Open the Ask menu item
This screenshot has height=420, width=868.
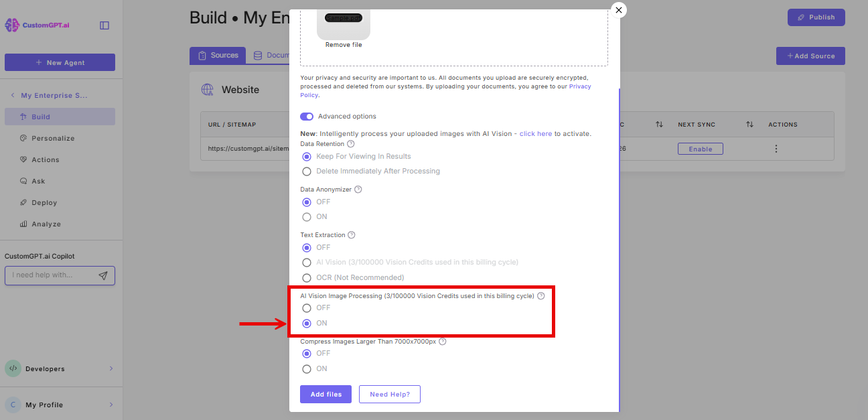coord(60,181)
